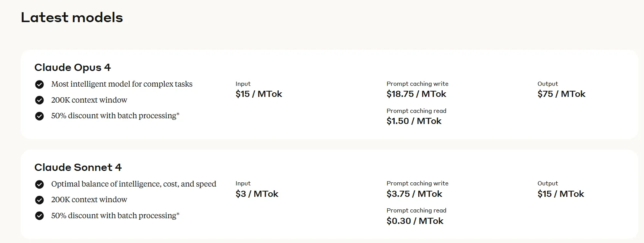Click checkmark beside "Optimal balance of intelligence" line
Screen dimensions: 644x243
pyautogui.click(x=39, y=184)
